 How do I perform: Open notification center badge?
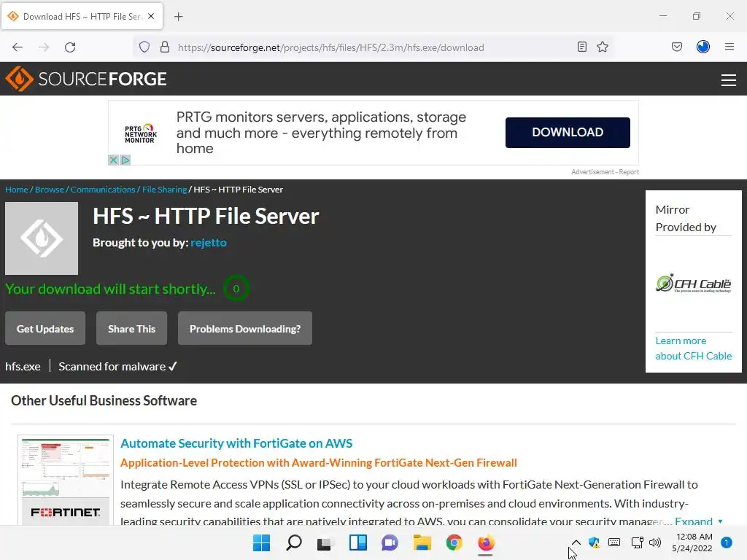(x=727, y=542)
